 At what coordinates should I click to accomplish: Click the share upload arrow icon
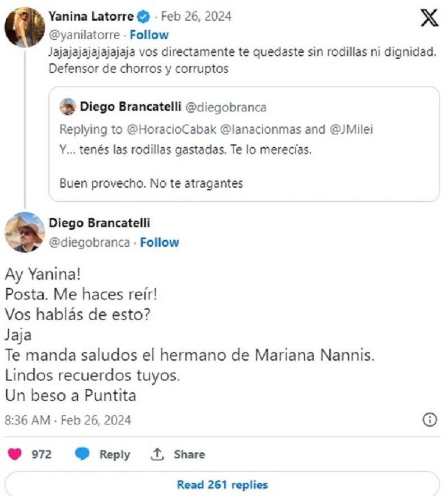[157, 454]
